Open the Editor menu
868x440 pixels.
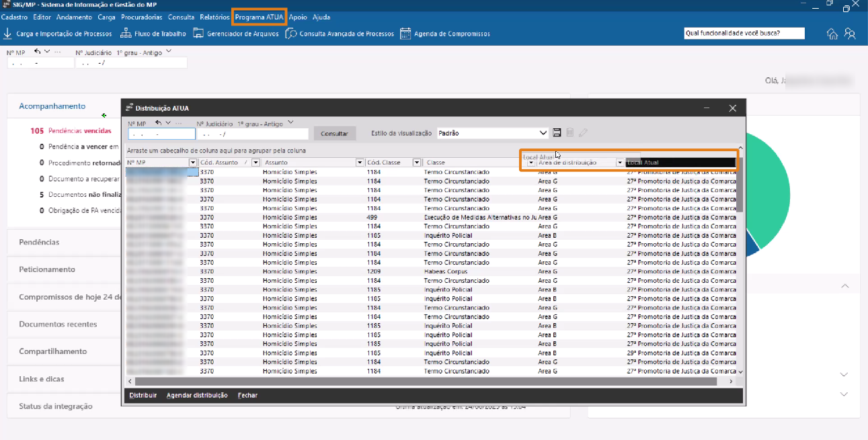(42, 17)
